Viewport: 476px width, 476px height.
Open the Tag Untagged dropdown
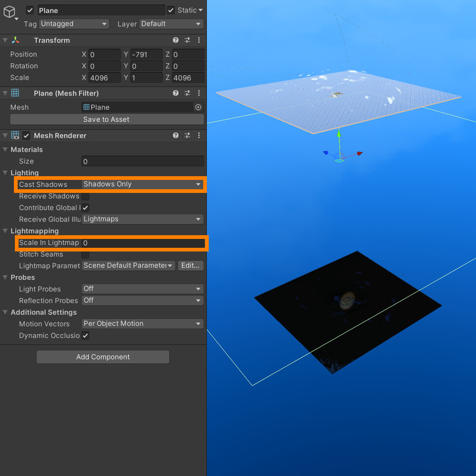pyautogui.click(x=74, y=24)
